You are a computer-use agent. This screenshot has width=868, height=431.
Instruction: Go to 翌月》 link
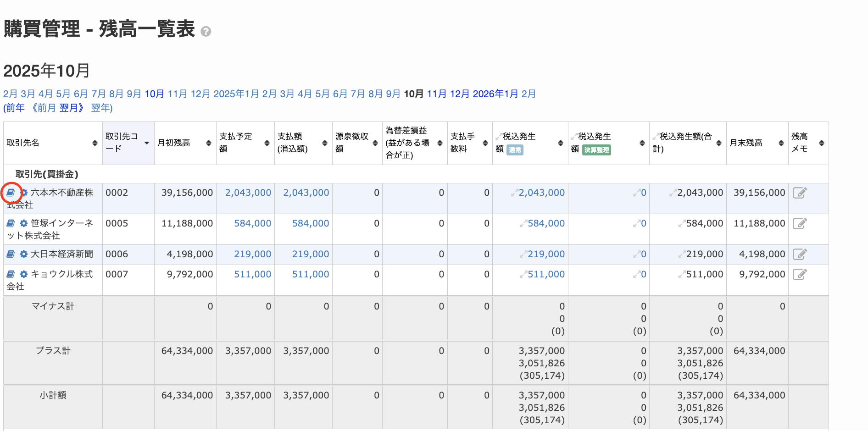(x=73, y=108)
